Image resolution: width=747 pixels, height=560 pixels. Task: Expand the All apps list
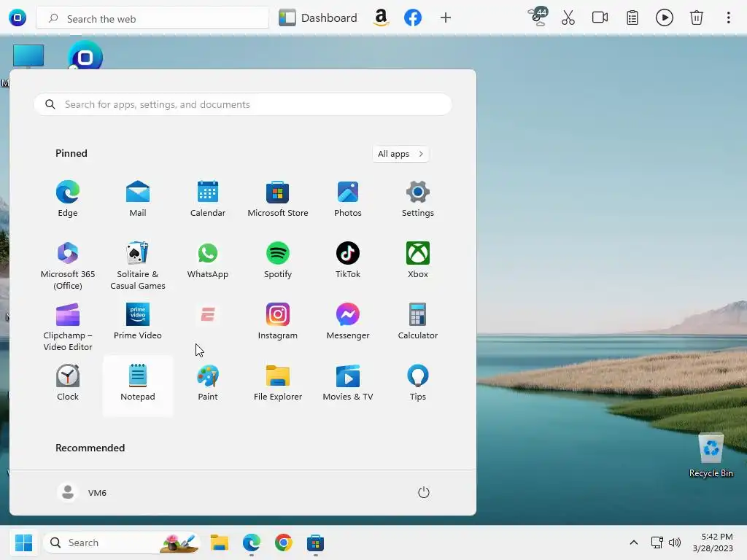click(x=400, y=154)
